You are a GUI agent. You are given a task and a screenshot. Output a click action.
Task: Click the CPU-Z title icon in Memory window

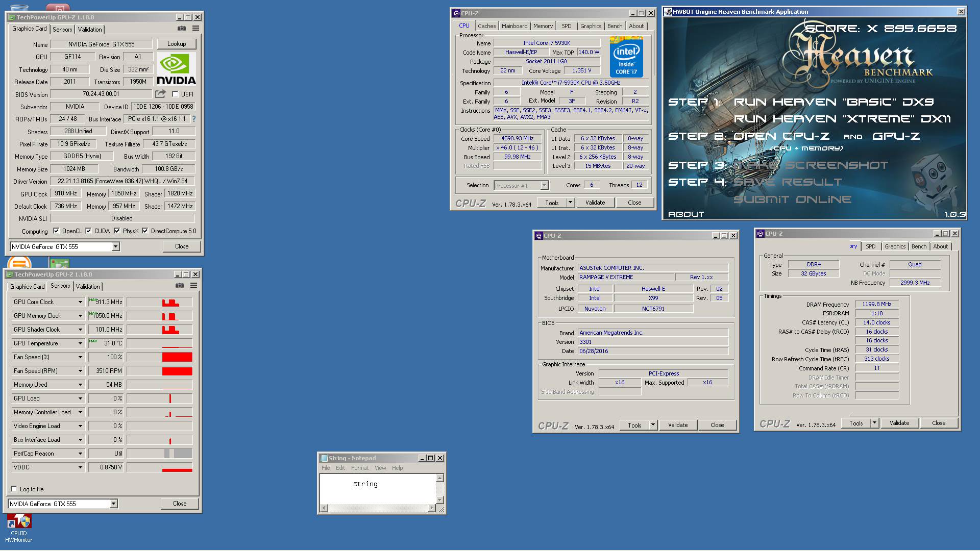[760, 234]
